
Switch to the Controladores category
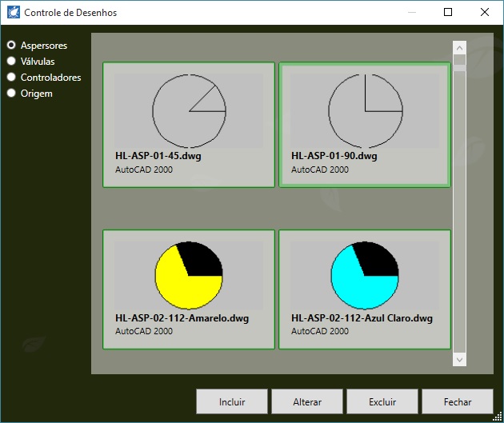[x=11, y=78]
